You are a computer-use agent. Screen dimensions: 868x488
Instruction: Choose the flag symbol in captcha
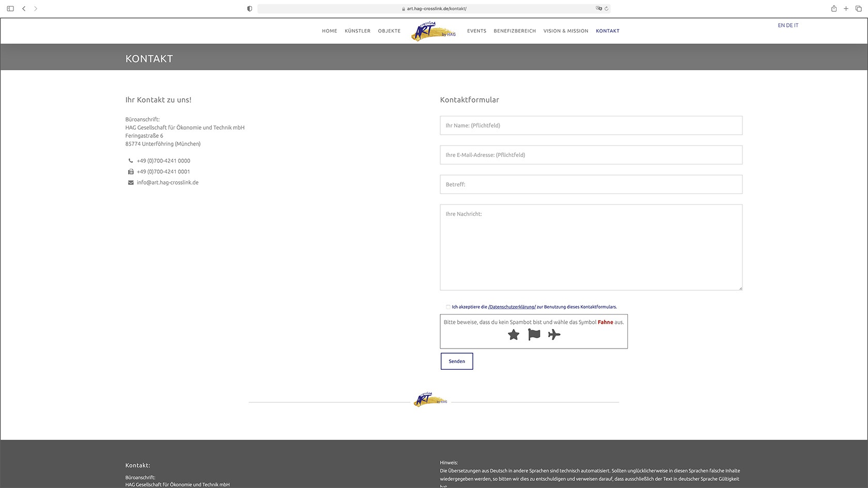coord(534,335)
